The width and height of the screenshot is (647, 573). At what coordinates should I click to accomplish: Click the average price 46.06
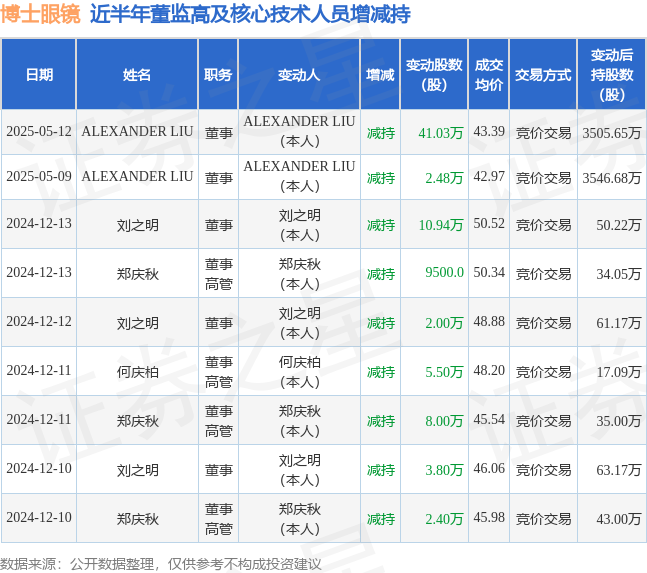489,469
